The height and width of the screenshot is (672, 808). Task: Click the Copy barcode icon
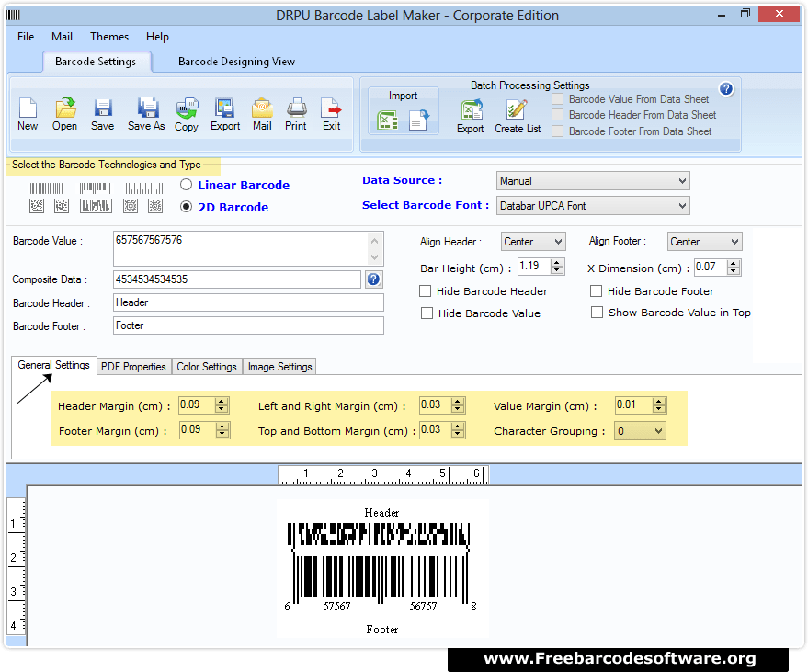point(186,112)
